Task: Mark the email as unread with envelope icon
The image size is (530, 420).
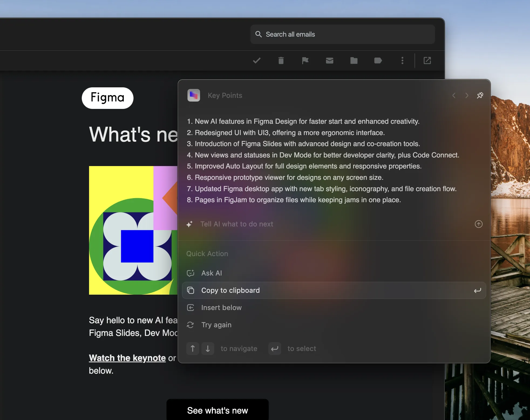Action: (329, 60)
